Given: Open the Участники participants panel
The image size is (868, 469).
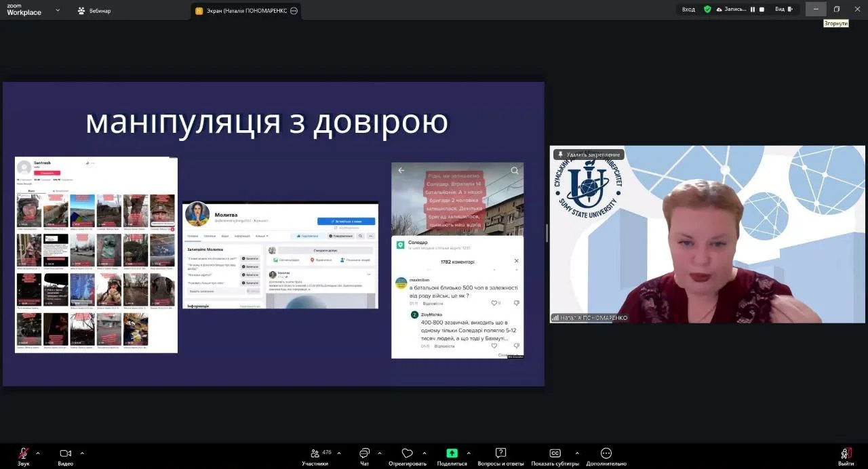Looking at the screenshot, I should click(x=315, y=453).
